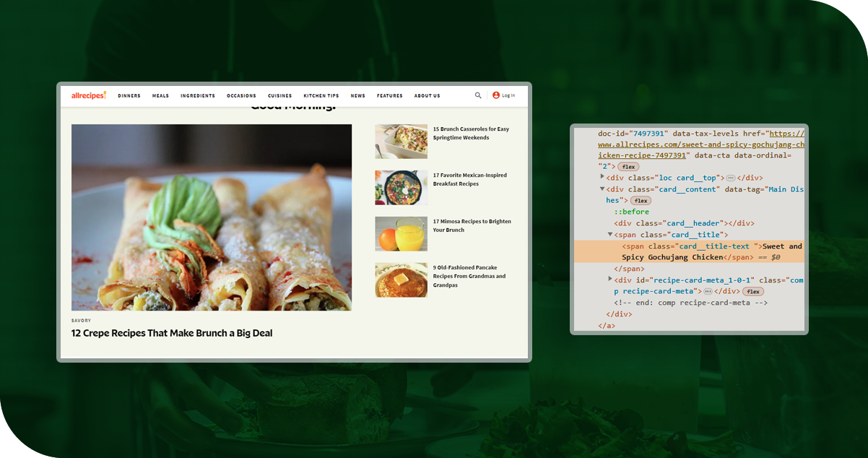Open the 12 Crepe Recipes article headline

click(172, 333)
